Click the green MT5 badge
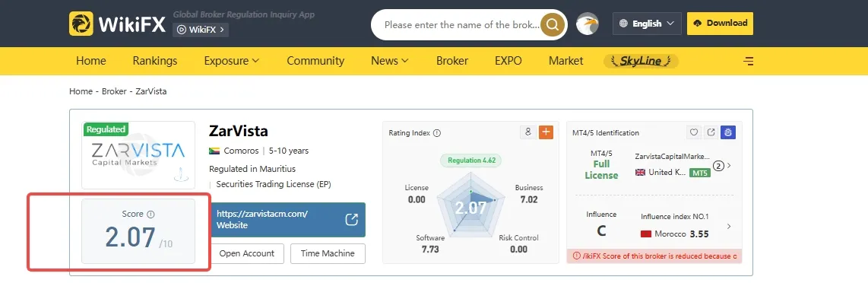Screen dimensions: 868x283 coord(700,173)
